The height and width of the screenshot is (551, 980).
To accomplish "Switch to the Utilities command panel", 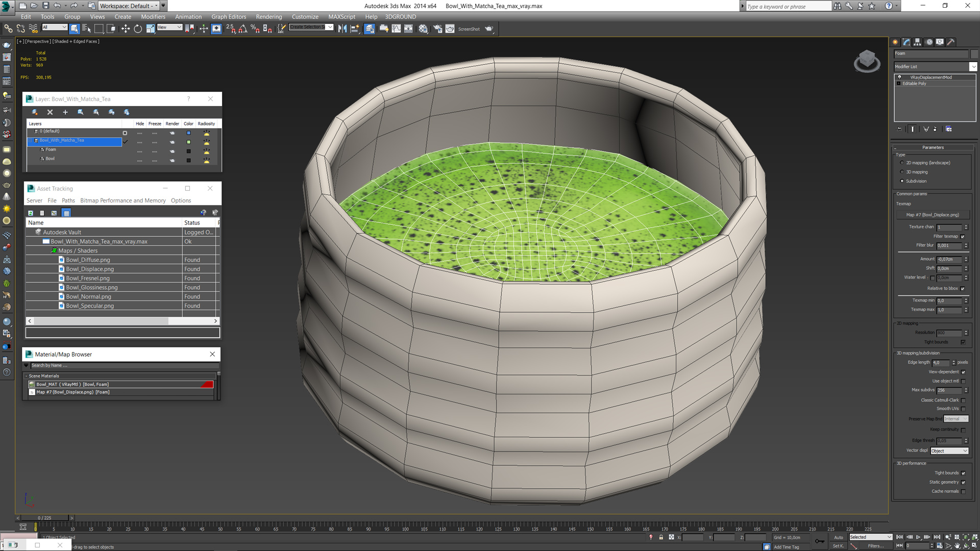I will pos(951,42).
